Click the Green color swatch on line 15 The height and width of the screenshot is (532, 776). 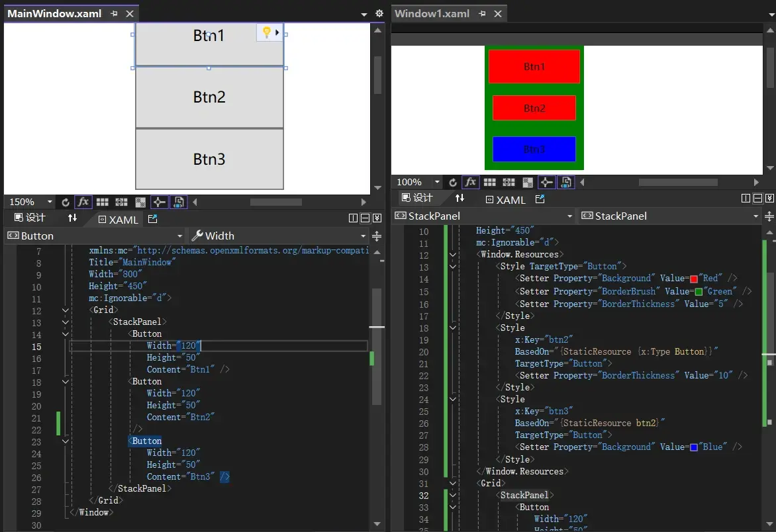[699, 292]
